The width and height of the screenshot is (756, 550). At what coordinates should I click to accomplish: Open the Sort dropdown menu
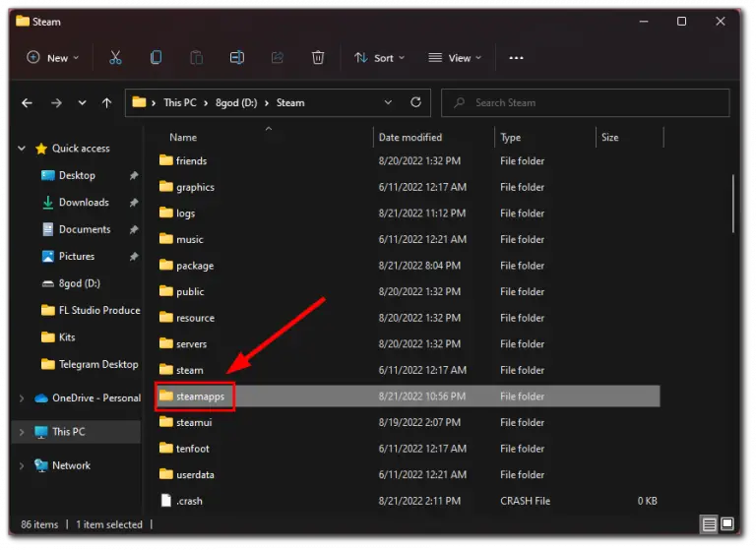click(379, 58)
